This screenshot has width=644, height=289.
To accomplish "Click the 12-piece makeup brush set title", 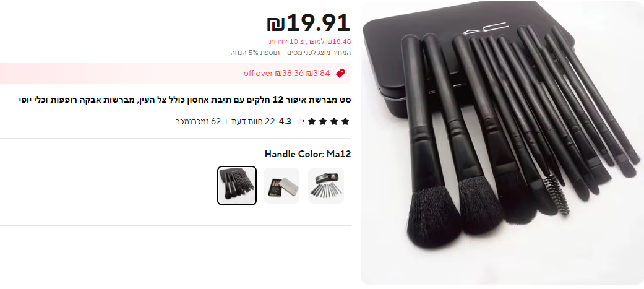I will click(x=185, y=100).
